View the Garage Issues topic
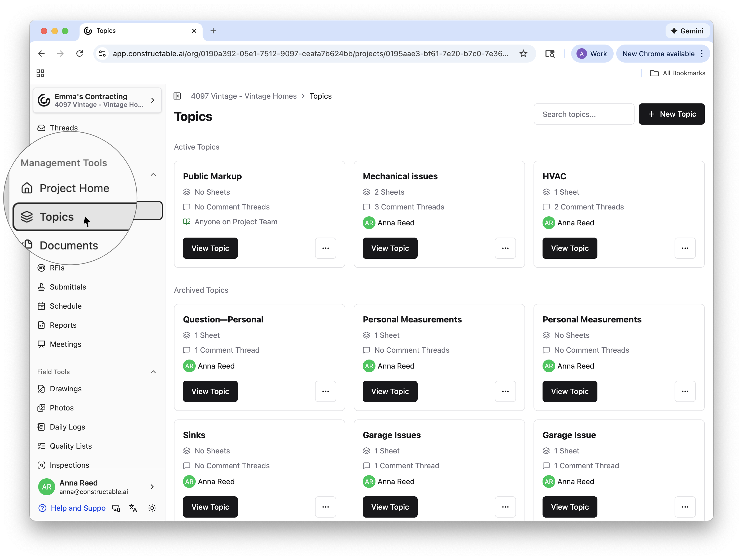Image resolution: width=743 pixels, height=560 pixels. (390, 507)
